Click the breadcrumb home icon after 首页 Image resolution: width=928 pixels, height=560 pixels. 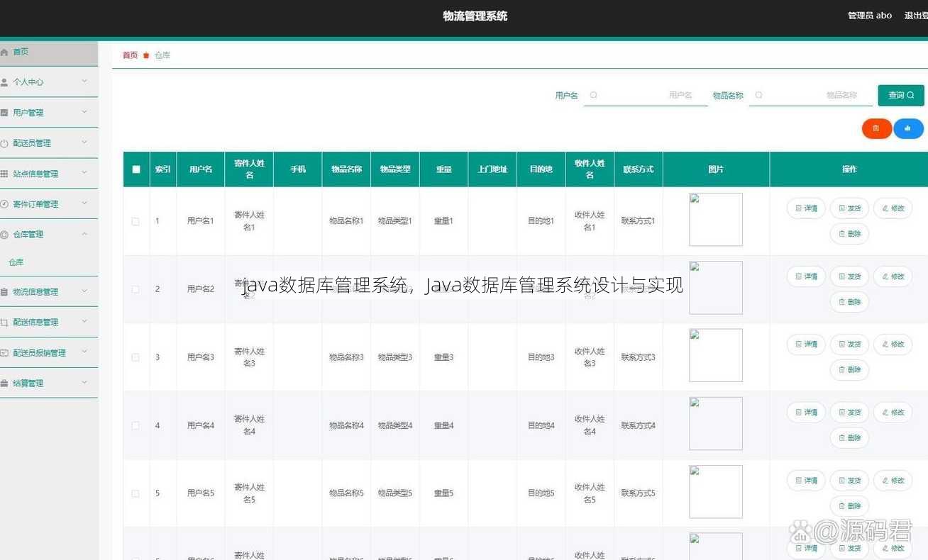tap(146, 55)
